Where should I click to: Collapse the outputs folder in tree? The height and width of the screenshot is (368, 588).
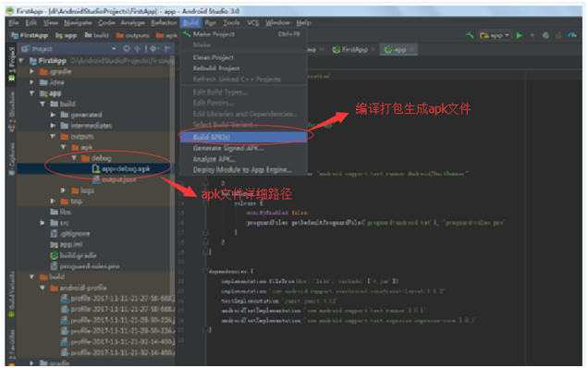[x=53, y=137]
